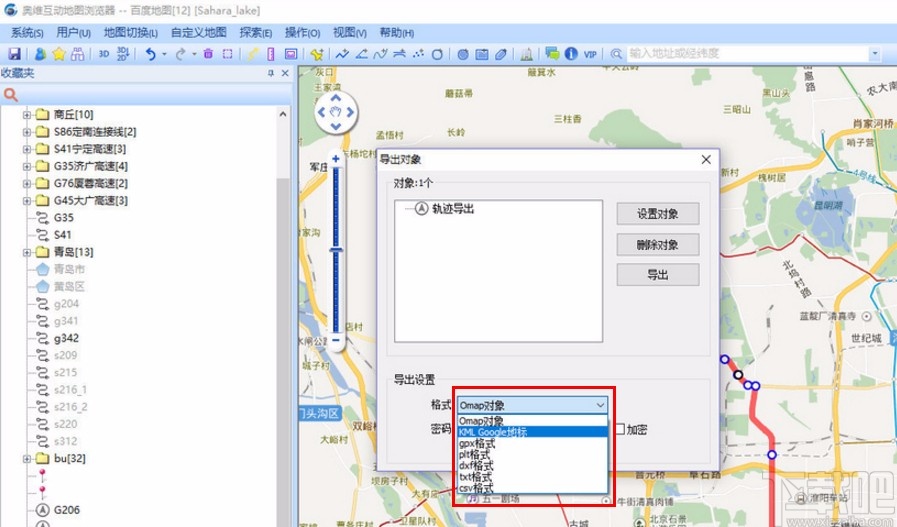Open the undo history dropdown arrow
The width and height of the screenshot is (897, 527).
(164, 54)
